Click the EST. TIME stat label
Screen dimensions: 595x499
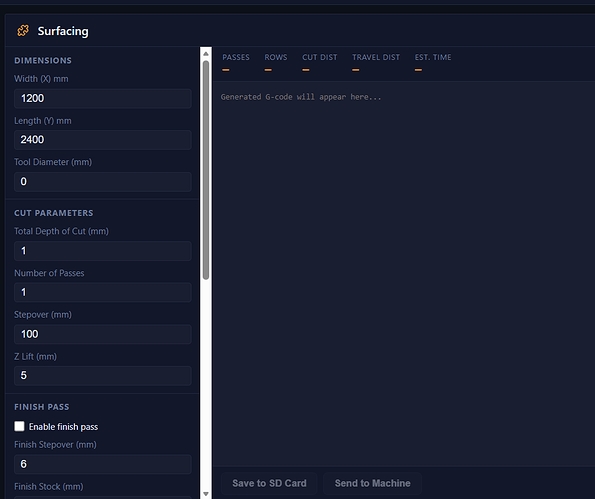[433, 57]
